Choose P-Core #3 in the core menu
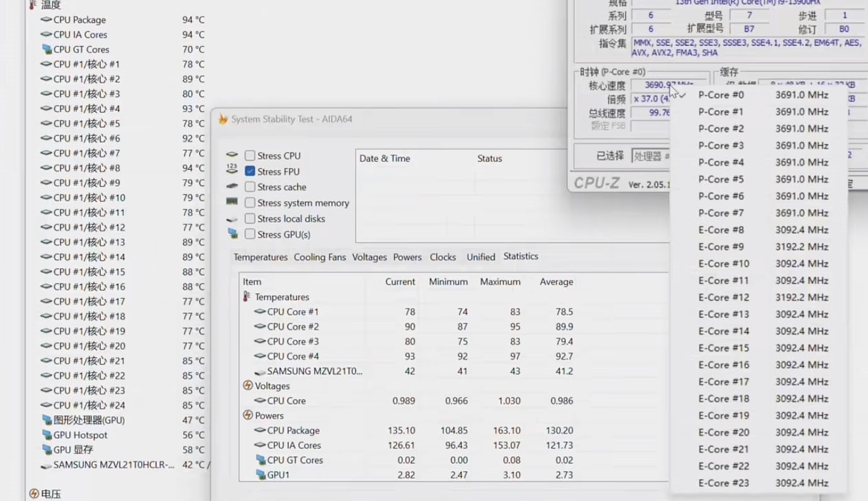868x501 pixels. (758, 145)
